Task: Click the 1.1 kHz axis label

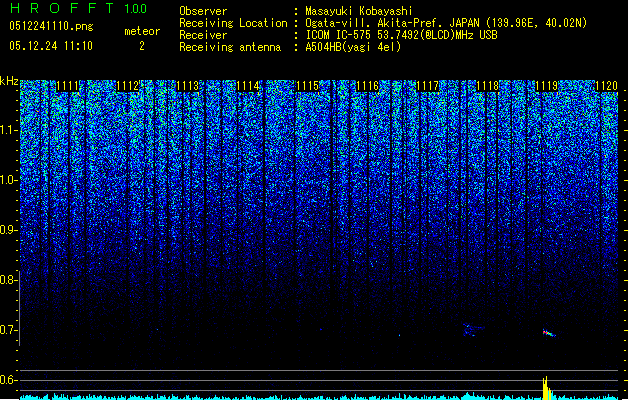Action: (8, 130)
